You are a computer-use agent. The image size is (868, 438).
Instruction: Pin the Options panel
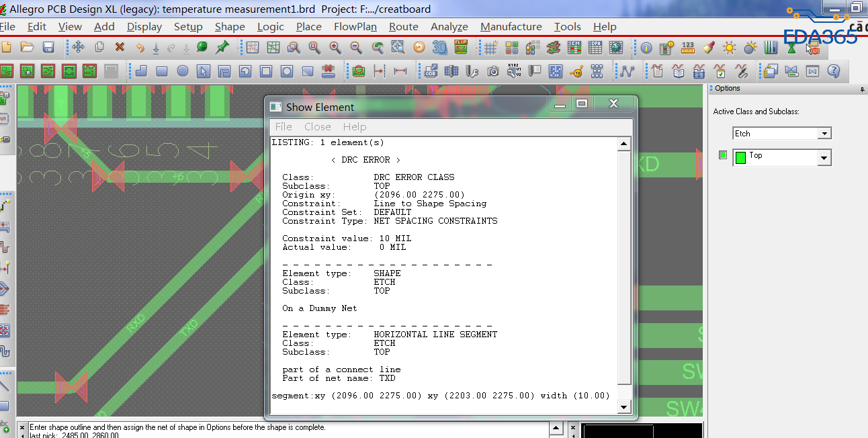[x=863, y=89]
